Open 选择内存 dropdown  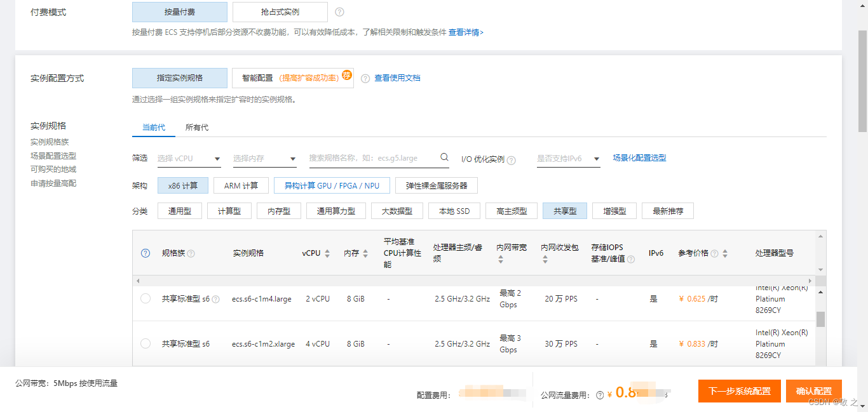(265, 159)
